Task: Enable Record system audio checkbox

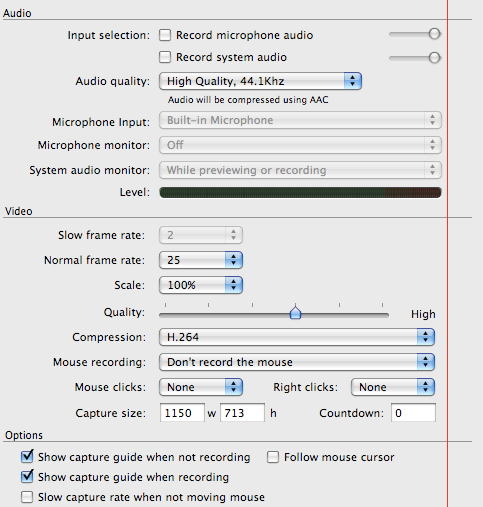Action: pos(165,57)
